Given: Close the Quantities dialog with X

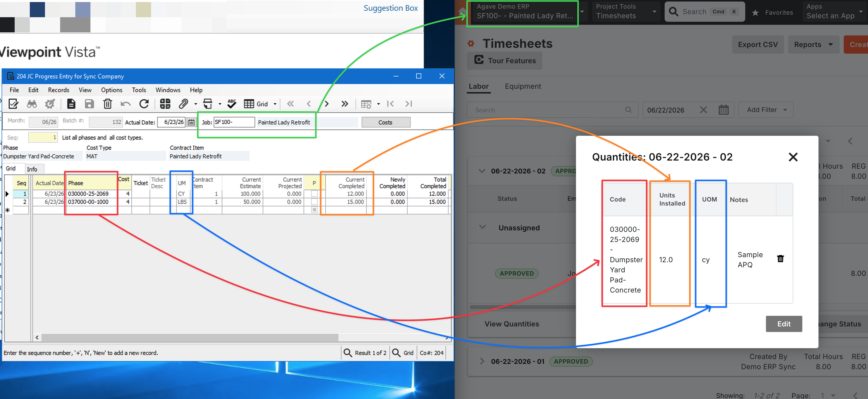Looking at the screenshot, I should click(793, 157).
